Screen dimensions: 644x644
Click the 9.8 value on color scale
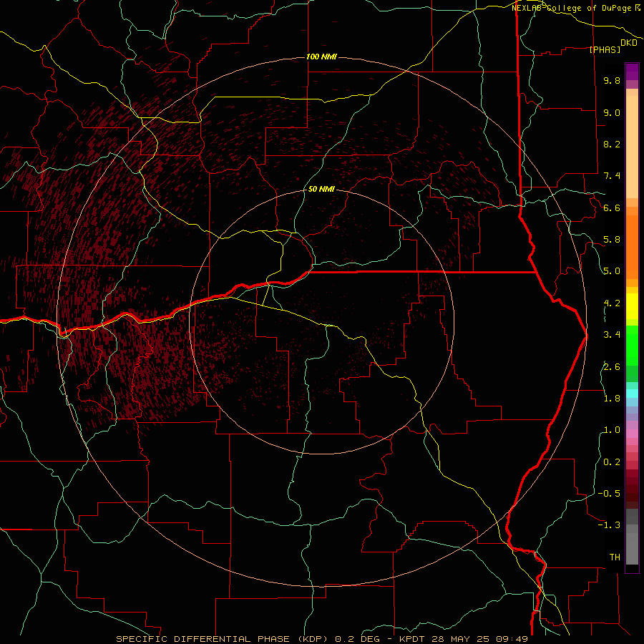click(612, 81)
